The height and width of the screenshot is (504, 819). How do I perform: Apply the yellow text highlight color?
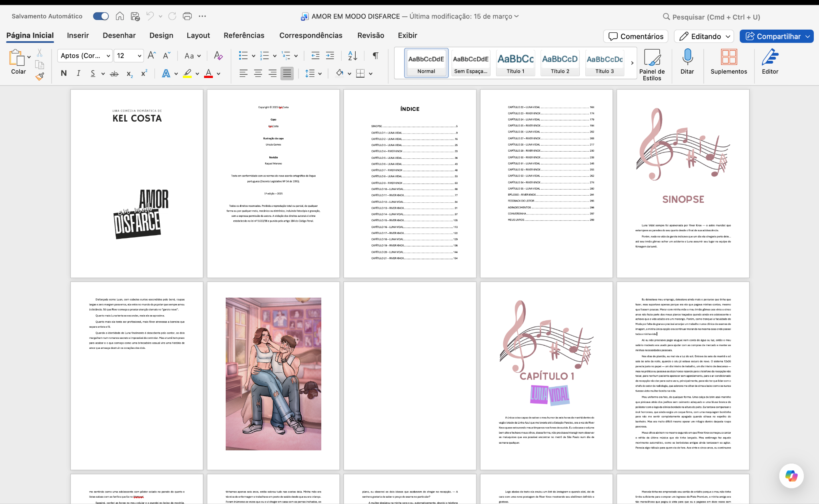click(x=187, y=74)
